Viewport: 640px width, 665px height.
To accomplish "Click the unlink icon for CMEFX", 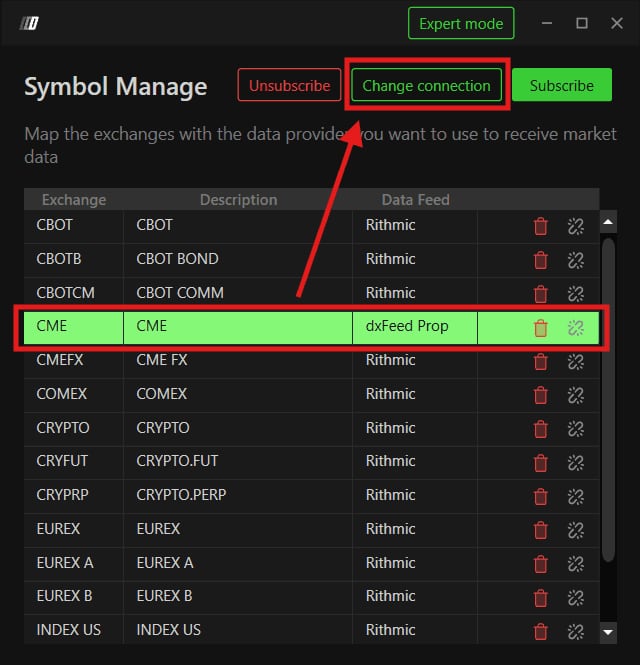I will coord(576,361).
